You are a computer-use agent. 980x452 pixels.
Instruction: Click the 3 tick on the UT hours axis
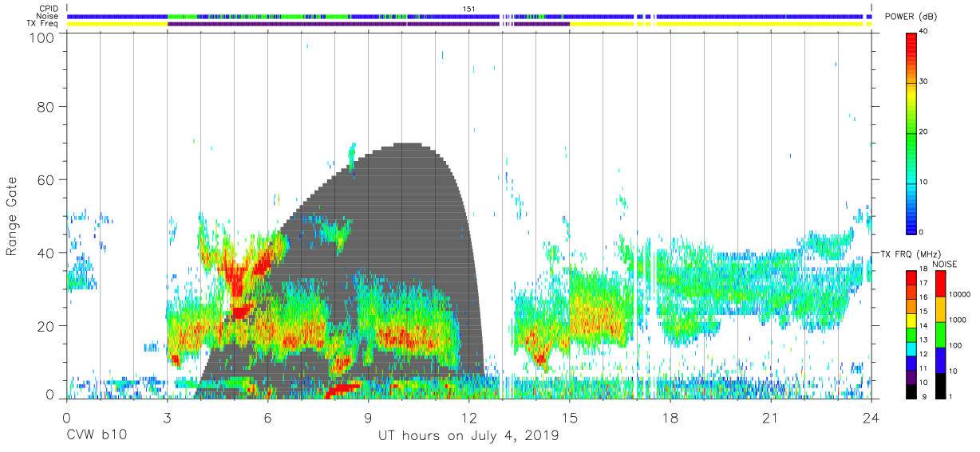[167, 418]
